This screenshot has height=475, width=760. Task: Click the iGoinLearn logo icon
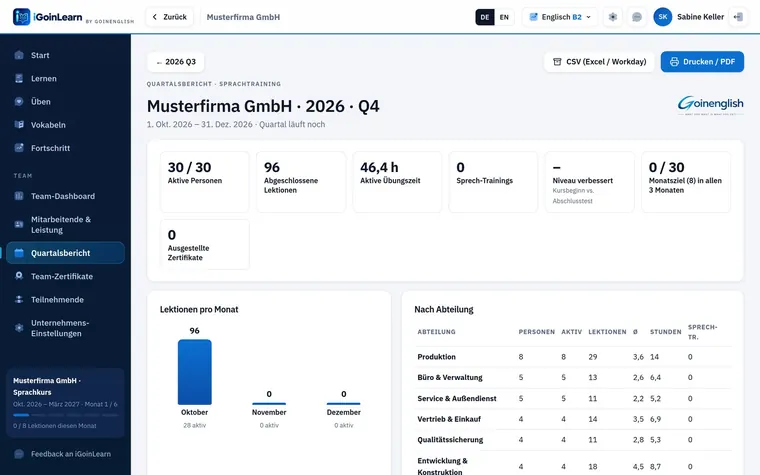coord(21,17)
